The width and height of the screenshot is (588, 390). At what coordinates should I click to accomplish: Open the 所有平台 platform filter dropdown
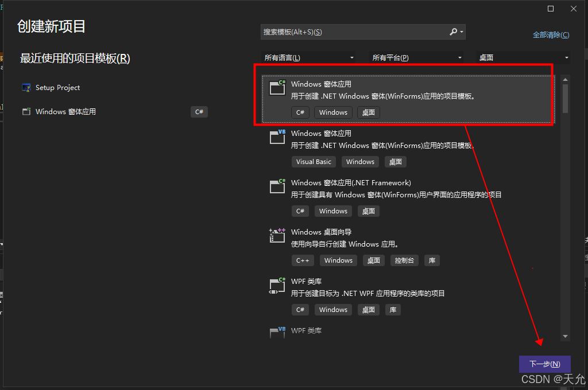point(417,58)
